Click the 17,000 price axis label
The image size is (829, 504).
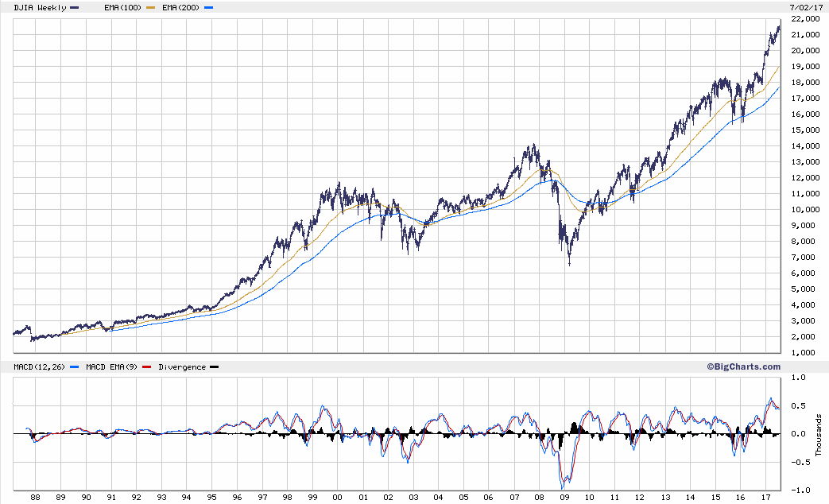(x=805, y=99)
